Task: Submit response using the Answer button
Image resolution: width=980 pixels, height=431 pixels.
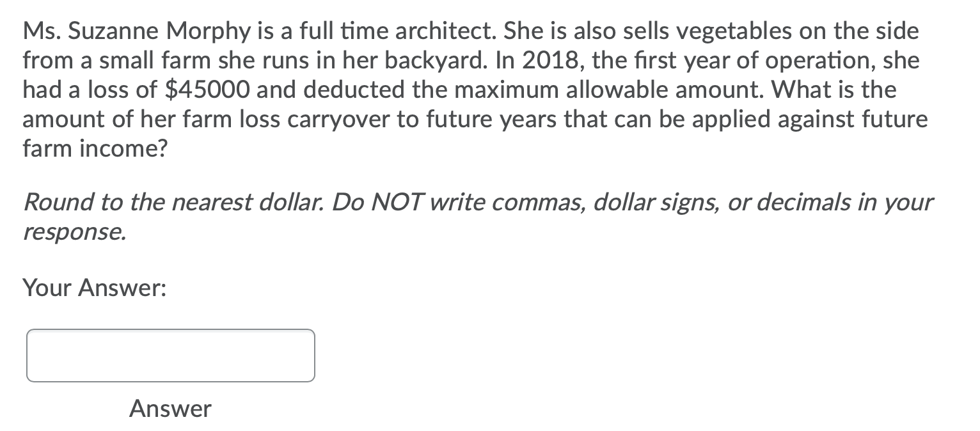Action: pyautogui.click(x=170, y=408)
